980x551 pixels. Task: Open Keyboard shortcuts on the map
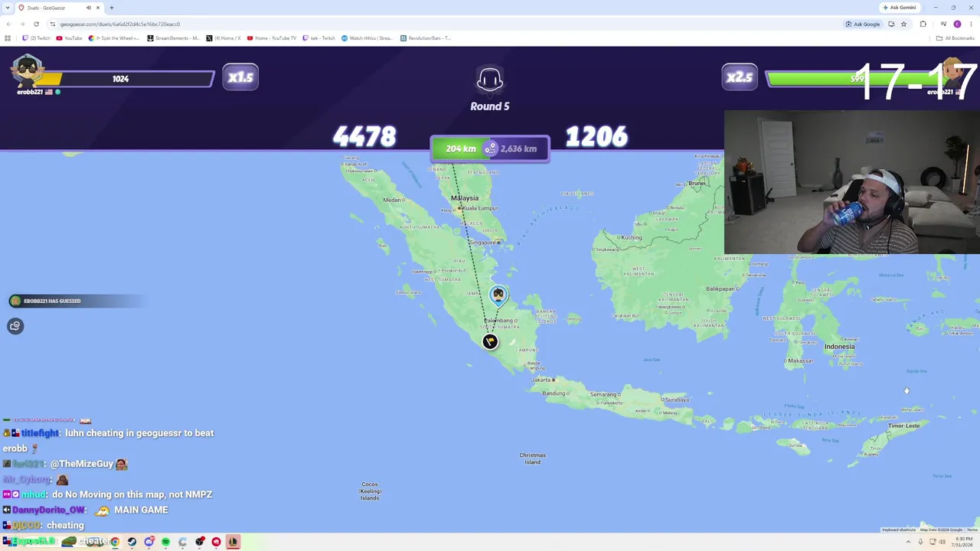[x=899, y=530]
